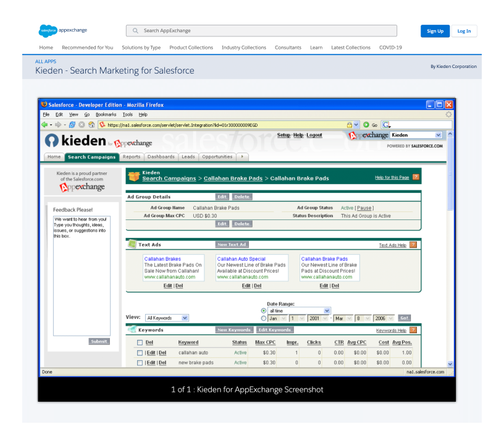Open the 2006 end year dropdown
This screenshot has height=445, width=504.
point(384,318)
